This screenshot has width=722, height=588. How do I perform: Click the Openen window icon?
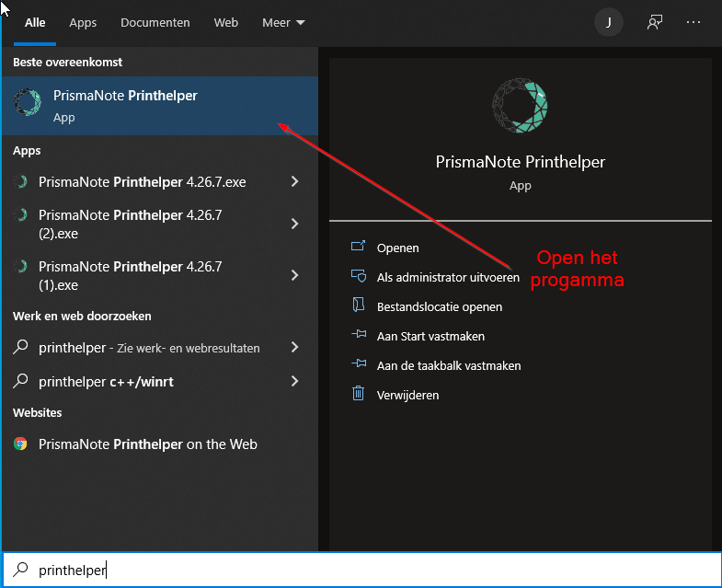358,246
